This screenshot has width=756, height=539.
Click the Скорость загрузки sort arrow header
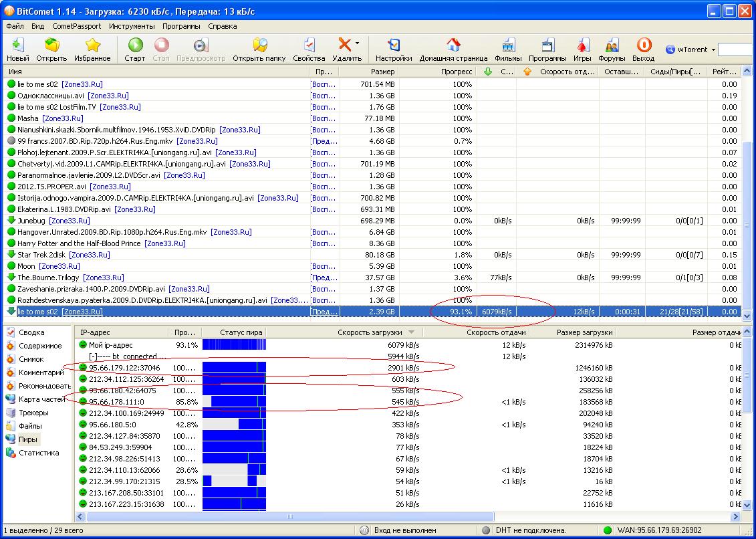tap(411, 332)
